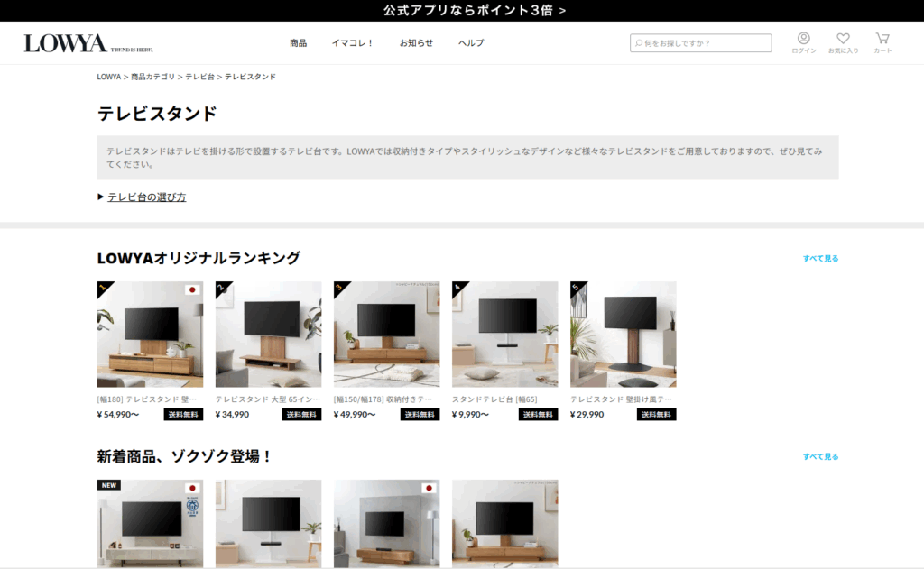Click the テレビ台 breadcrumb link

click(199, 78)
